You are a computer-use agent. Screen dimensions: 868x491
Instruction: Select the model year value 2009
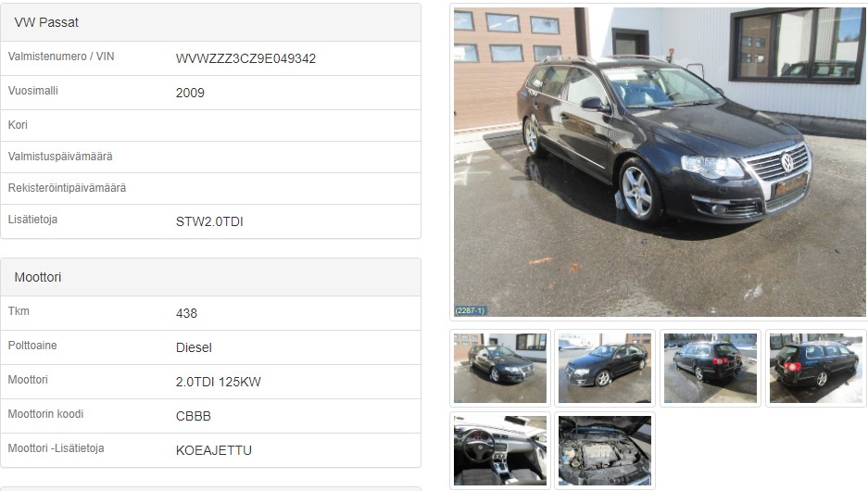pyautogui.click(x=190, y=93)
